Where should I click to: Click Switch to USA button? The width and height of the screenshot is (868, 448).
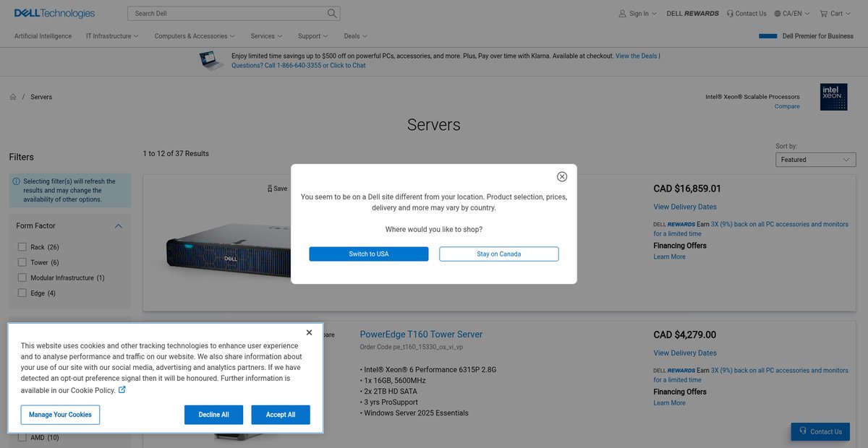point(369,254)
